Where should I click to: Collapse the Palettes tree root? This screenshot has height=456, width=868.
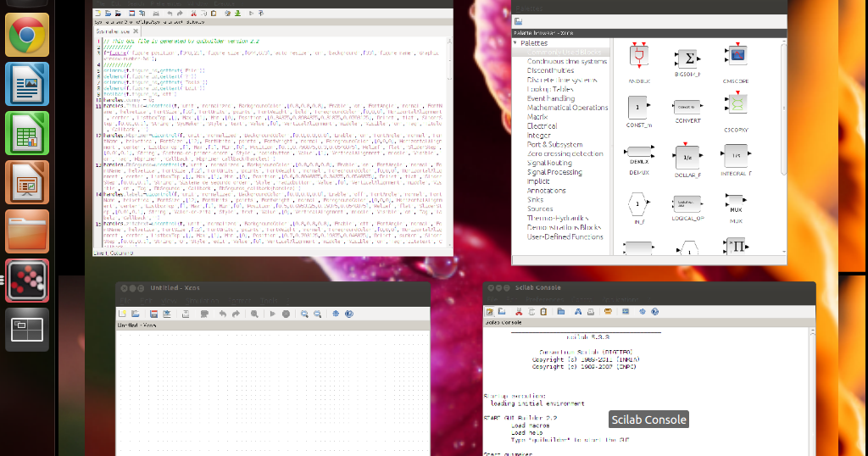(515, 42)
